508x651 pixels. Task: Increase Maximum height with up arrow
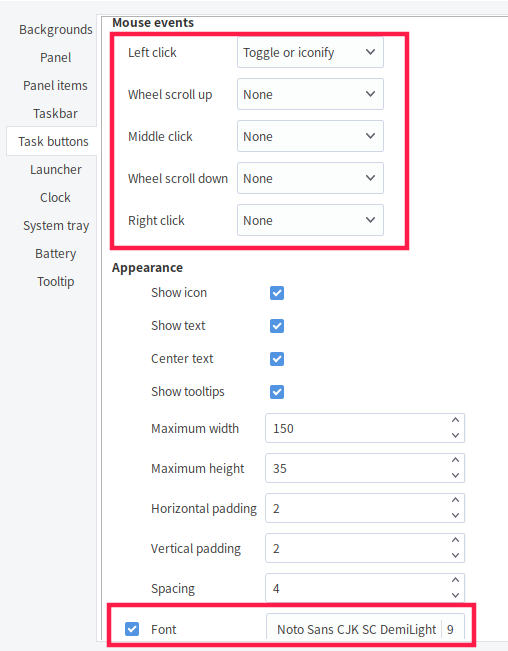[455, 460]
